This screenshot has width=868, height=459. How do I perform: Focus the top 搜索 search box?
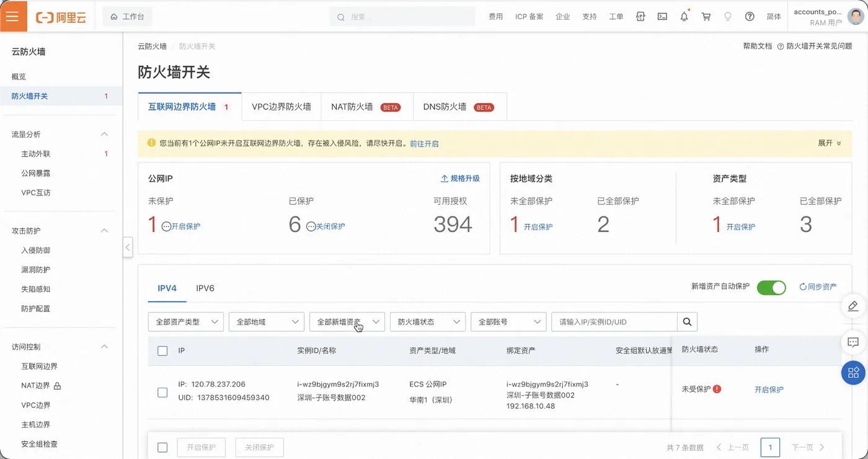coord(403,17)
